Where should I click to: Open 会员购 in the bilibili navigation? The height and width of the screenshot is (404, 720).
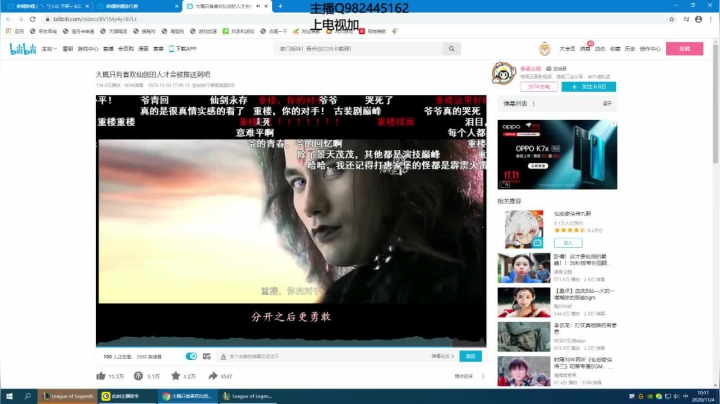[x=126, y=49]
